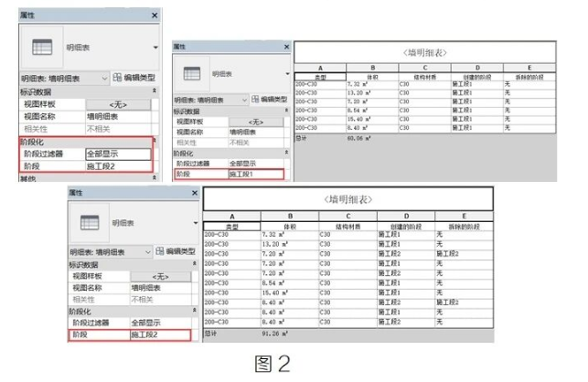Close the Properties panel showing 施工段1
Viewport: 588px width, 382px height.
coord(286,47)
